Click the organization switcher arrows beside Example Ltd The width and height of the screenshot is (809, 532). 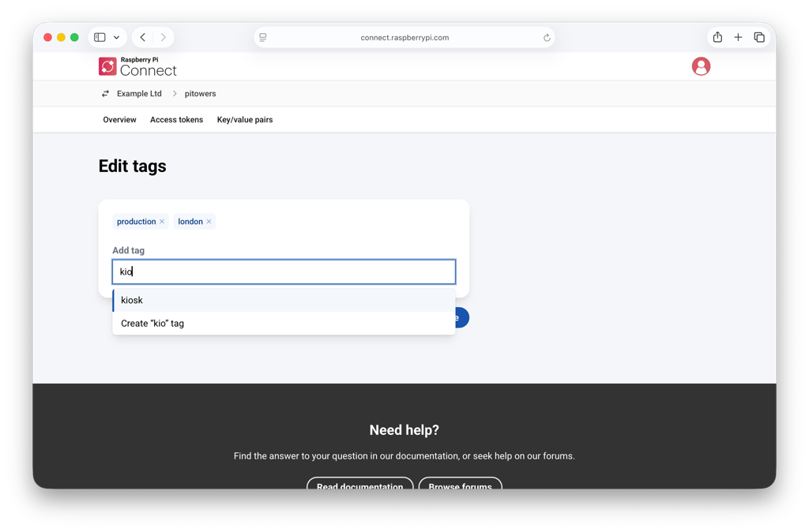pos(105,93)
